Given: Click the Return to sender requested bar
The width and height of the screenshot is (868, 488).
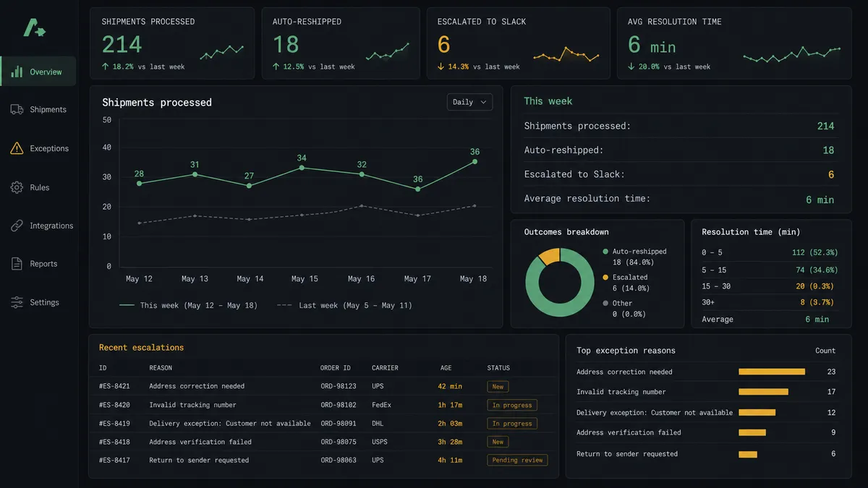Looking at the screenshot, I should 748,454.
